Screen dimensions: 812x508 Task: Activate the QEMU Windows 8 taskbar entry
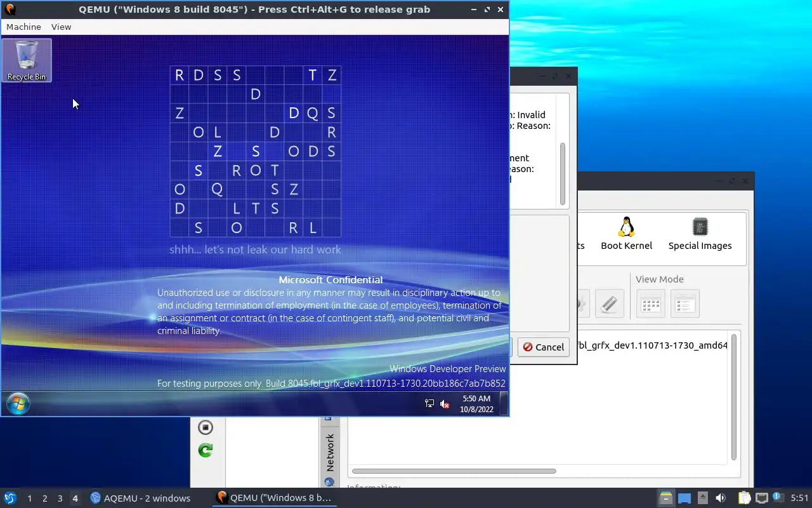tap(275, 498)
